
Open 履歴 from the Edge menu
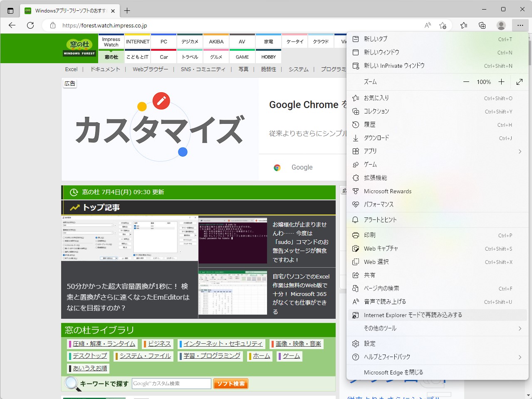tap(369, 124)
